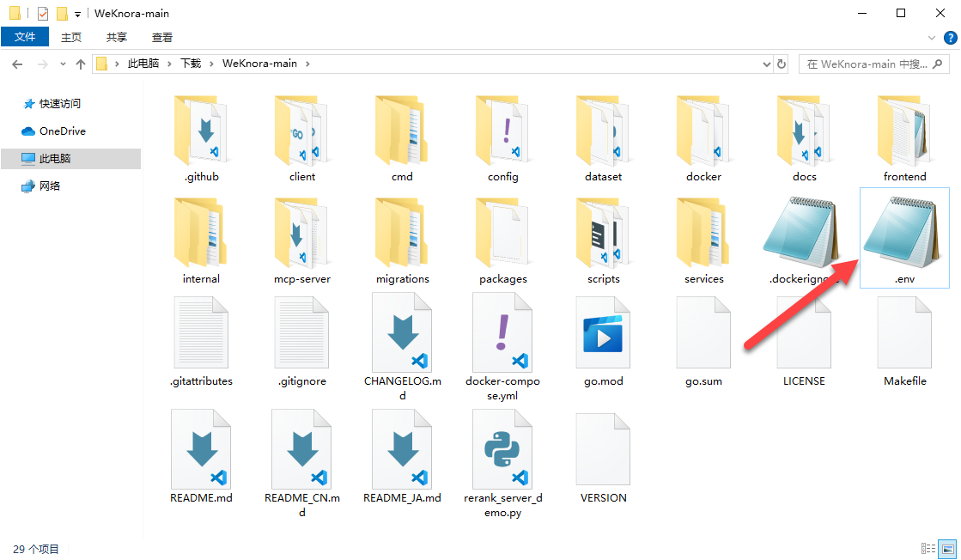This screenshot has height=560, width=961.
Task: Open the 文件 menu
Action: click(26, 37)
